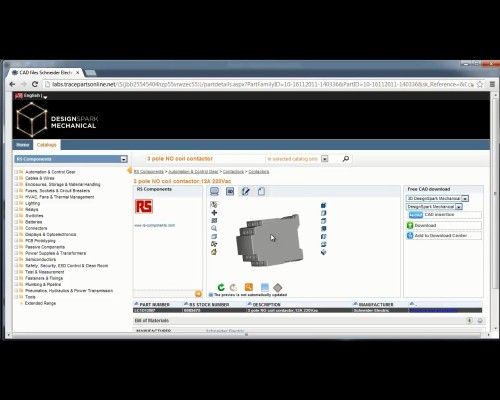Select the Connectors tree item

(36, 228)
